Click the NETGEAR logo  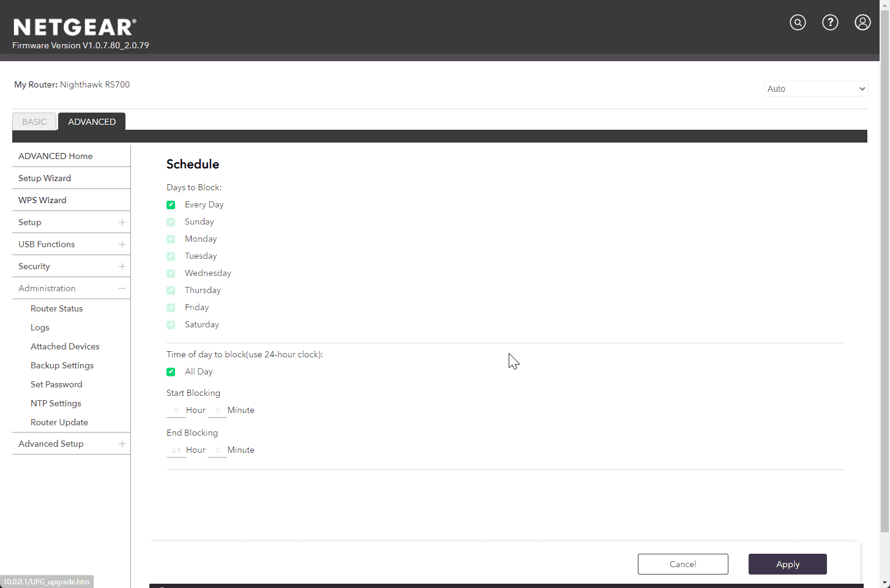click(x=75, y=28)
